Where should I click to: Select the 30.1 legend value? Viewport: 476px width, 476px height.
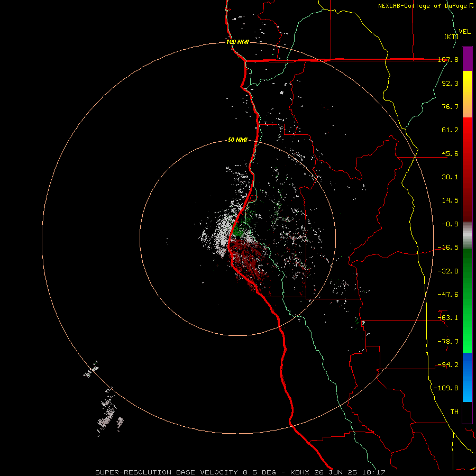(x=450, y=177)
